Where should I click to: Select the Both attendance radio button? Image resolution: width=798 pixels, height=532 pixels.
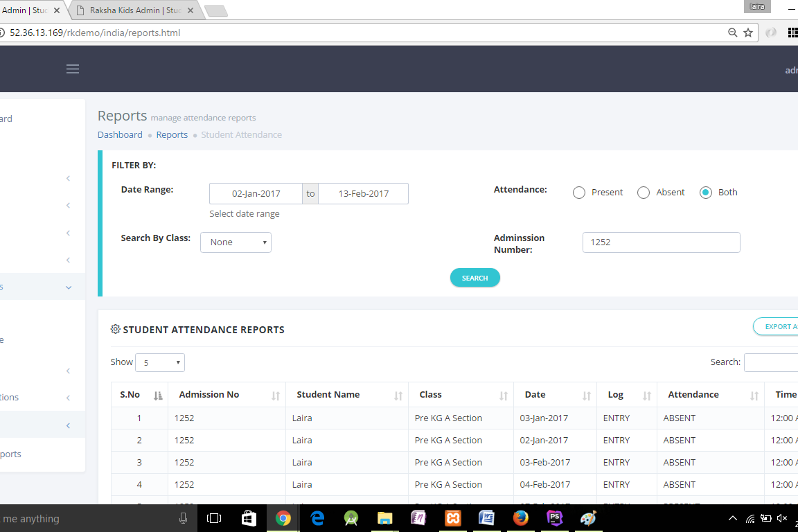706,193
